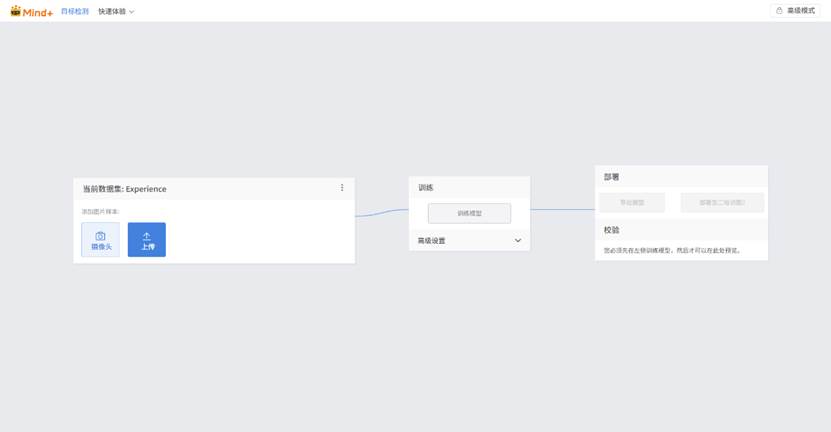831x432 pixels.
Task: Open the 快速体验 dropdown menu
Action: coord(116,11)
